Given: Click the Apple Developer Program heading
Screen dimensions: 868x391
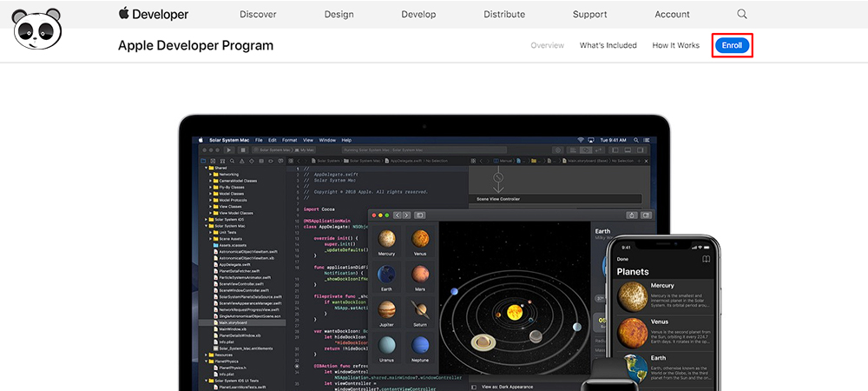Looking at the screenshot, I should (195, 45).
